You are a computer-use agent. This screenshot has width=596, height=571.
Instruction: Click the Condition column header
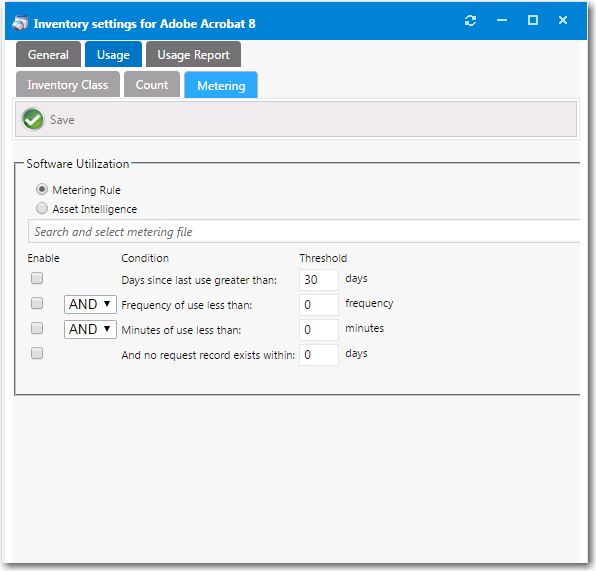pos(145,258)
